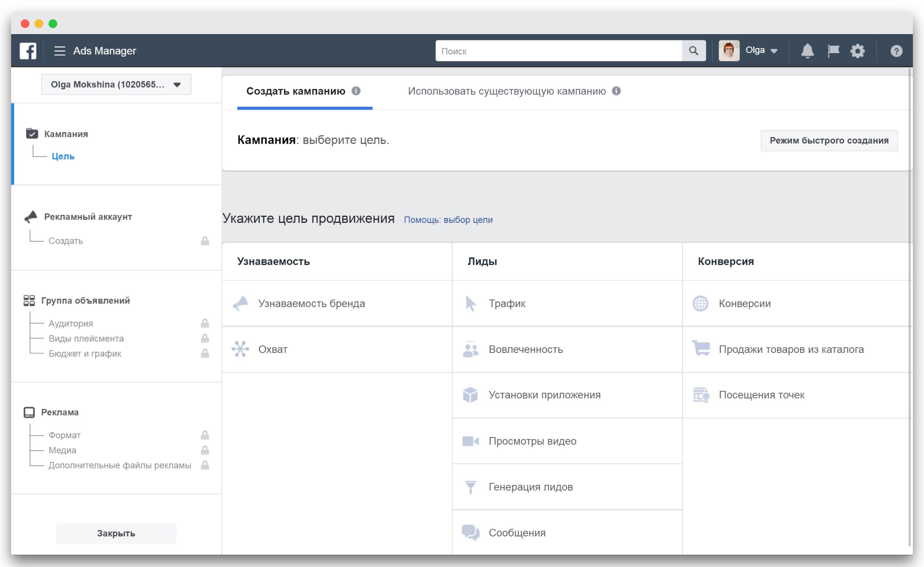Select the Медиа sidebar item
The width and height of the screenshot is (924, 567).
point(62,450)
